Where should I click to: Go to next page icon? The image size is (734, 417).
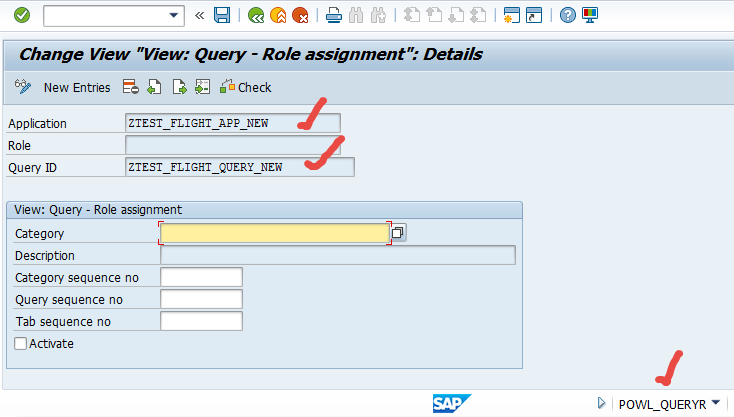coord(456,15)
